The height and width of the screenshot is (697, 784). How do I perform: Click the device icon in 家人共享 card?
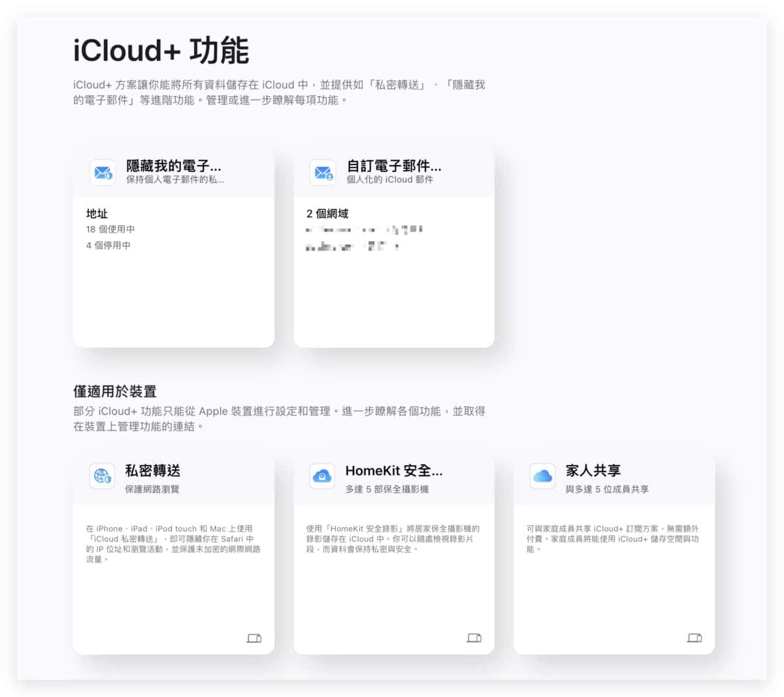[x=694, y=638]
